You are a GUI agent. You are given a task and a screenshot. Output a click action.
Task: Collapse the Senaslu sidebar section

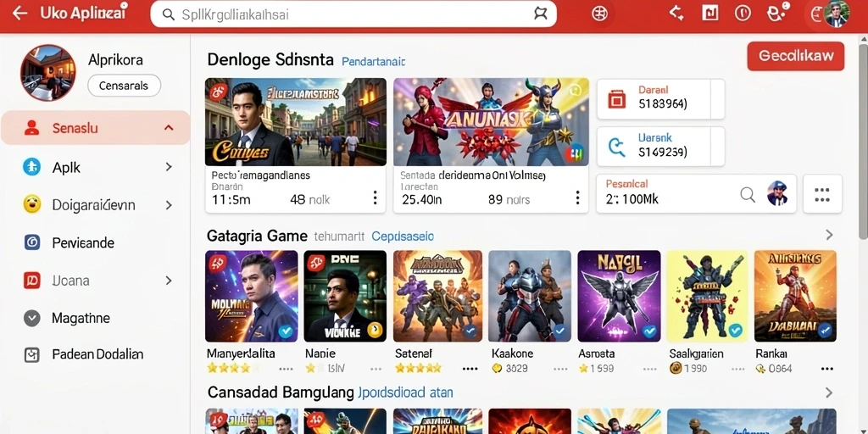point(169,128)
